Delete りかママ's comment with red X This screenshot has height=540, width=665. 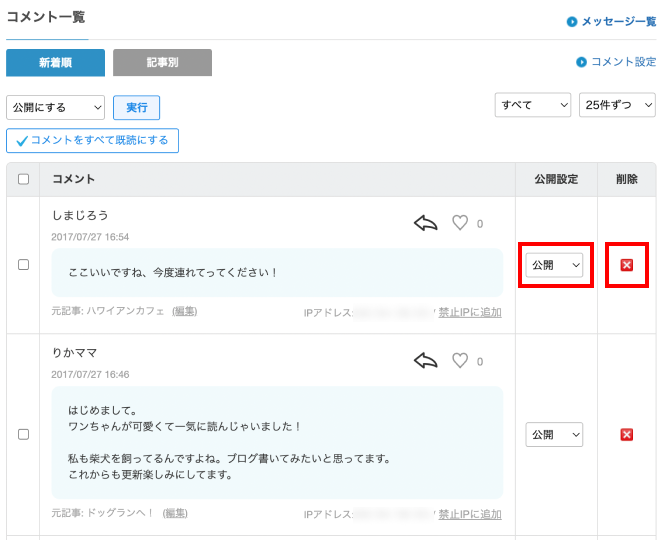click(x=626, y=434)
